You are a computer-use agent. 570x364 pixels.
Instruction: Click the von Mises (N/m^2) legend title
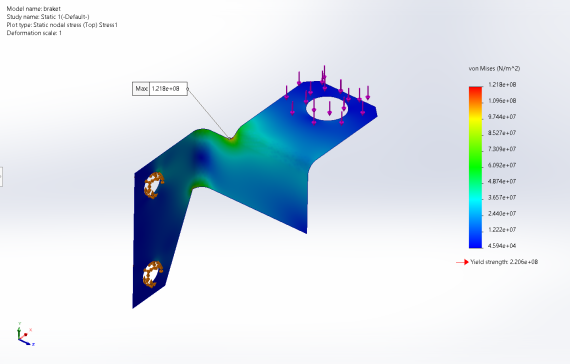pos(494,68)
